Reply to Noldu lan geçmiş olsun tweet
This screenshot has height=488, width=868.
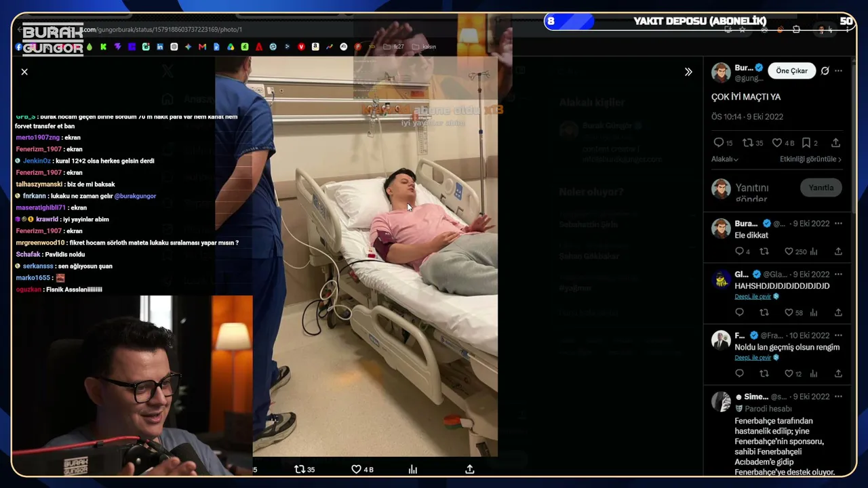739,373
